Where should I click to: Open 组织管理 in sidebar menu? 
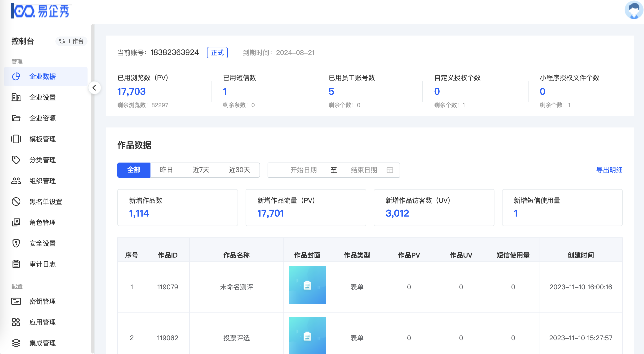[42, 181]
